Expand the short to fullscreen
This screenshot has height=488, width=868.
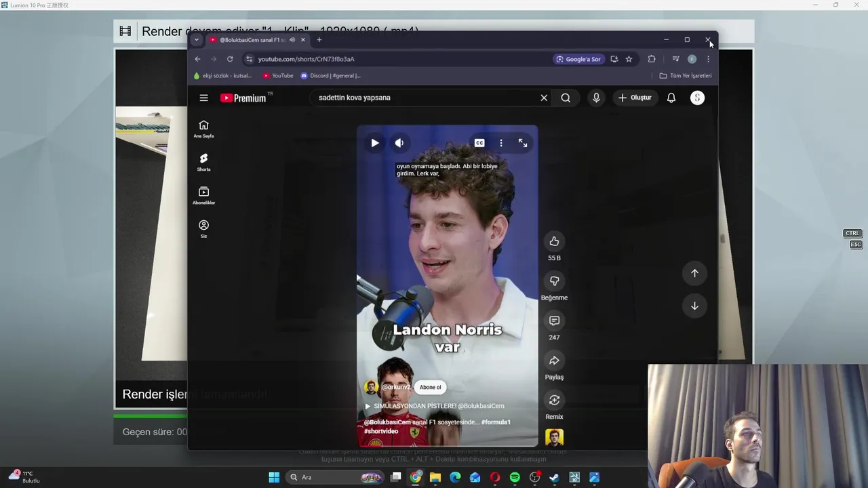(x=523, y=143)
